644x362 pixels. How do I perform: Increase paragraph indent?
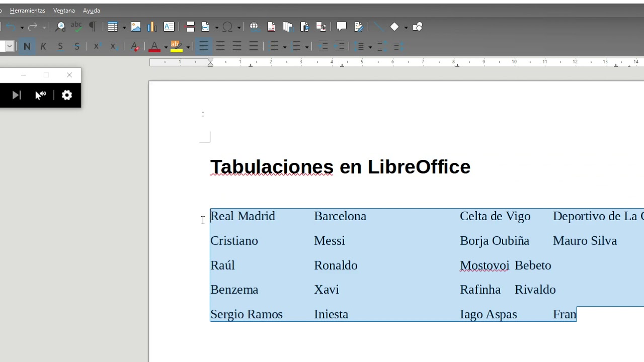(x=323, y=46)
